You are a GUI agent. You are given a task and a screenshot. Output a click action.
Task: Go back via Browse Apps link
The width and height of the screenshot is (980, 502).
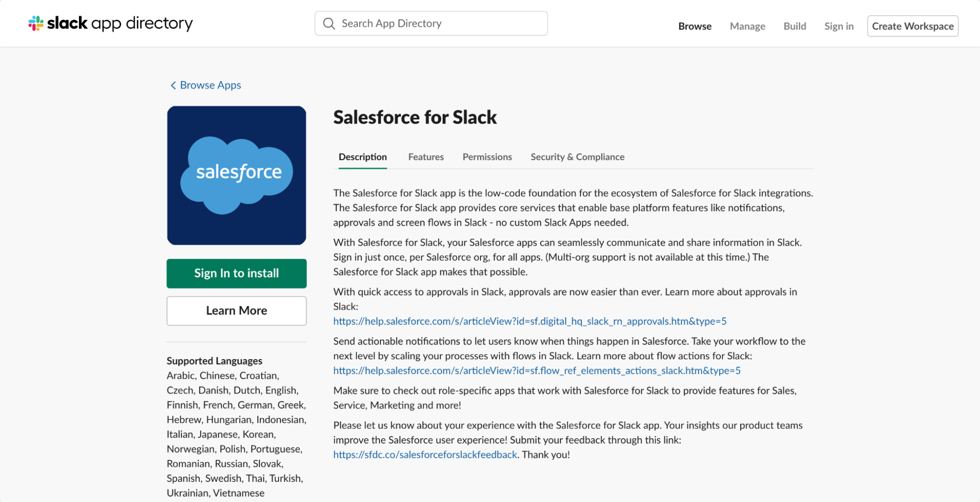[x=210, y=85]
